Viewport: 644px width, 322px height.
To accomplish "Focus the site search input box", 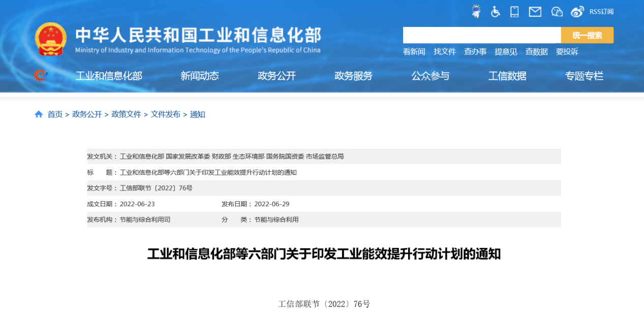I will pos(482,35).
